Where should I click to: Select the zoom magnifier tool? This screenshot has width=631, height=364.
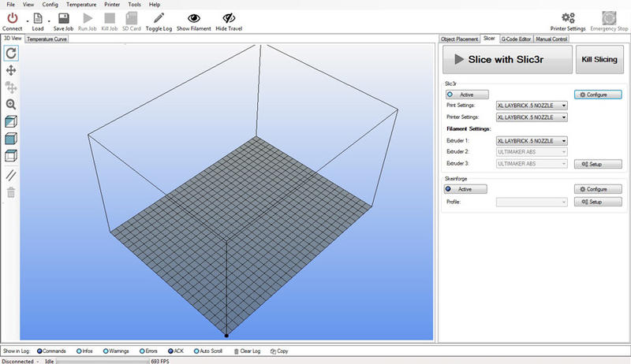[12, 104]
